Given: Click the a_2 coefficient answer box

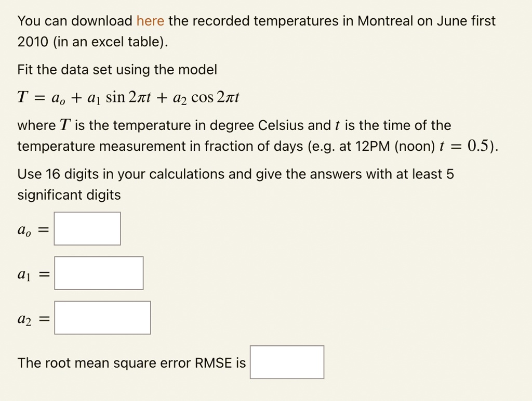Looking at the screenshot, I should tap(102, 318).
